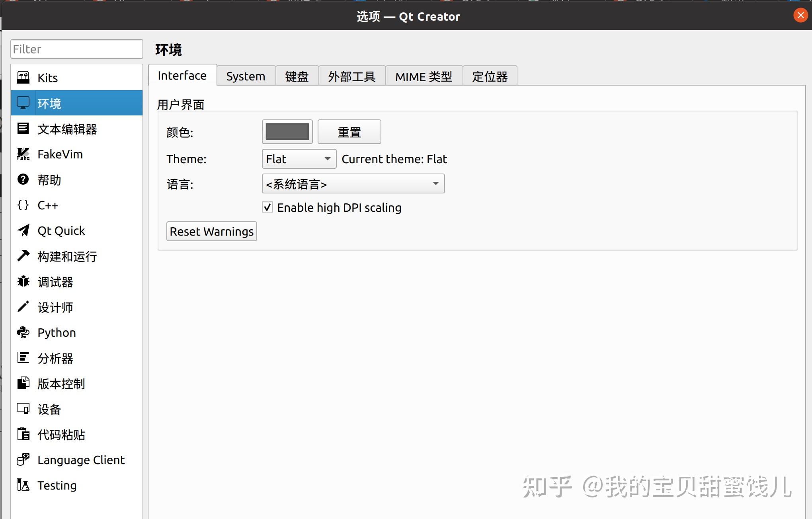The width and height of the screenshot is (812, 519).
Task: Select the Qt Quick settings page
Action: pos(61,230)
